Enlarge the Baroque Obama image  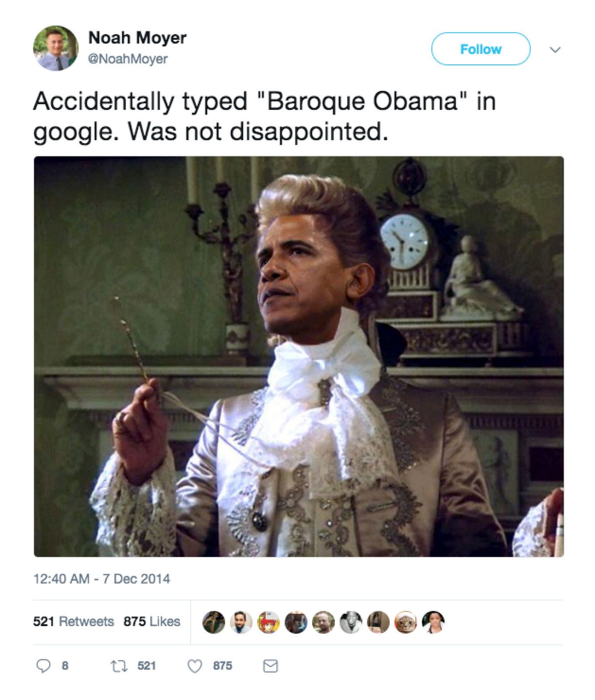[299, 356]
